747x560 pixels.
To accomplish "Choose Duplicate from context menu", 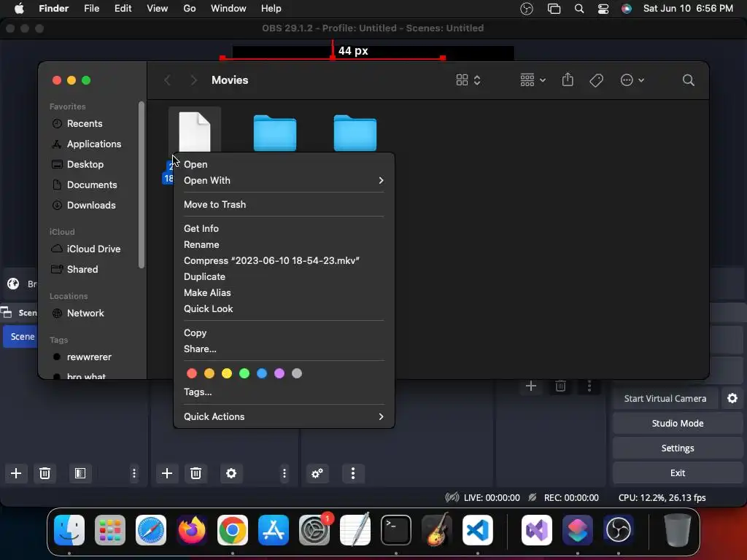I will pyautogui.click(x=284, y=276).
